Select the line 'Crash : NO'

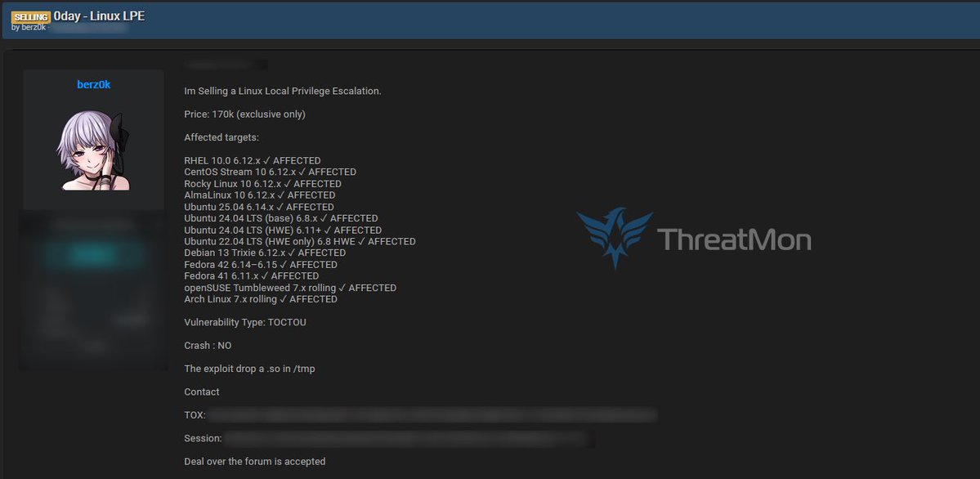[208, 346]
